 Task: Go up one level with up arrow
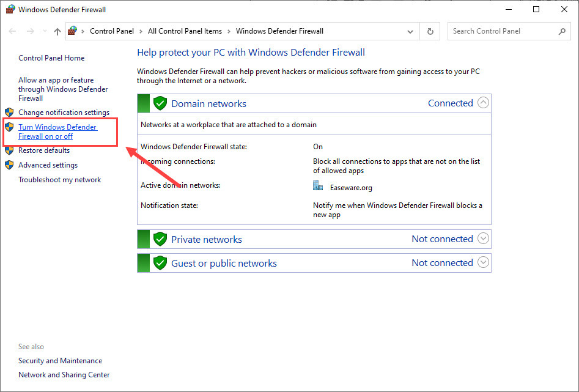tap(57, 31)
